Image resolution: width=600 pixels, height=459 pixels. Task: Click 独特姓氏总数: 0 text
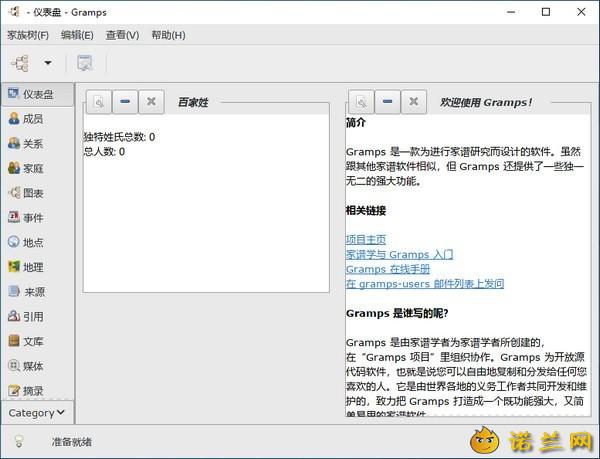[119, 137]
